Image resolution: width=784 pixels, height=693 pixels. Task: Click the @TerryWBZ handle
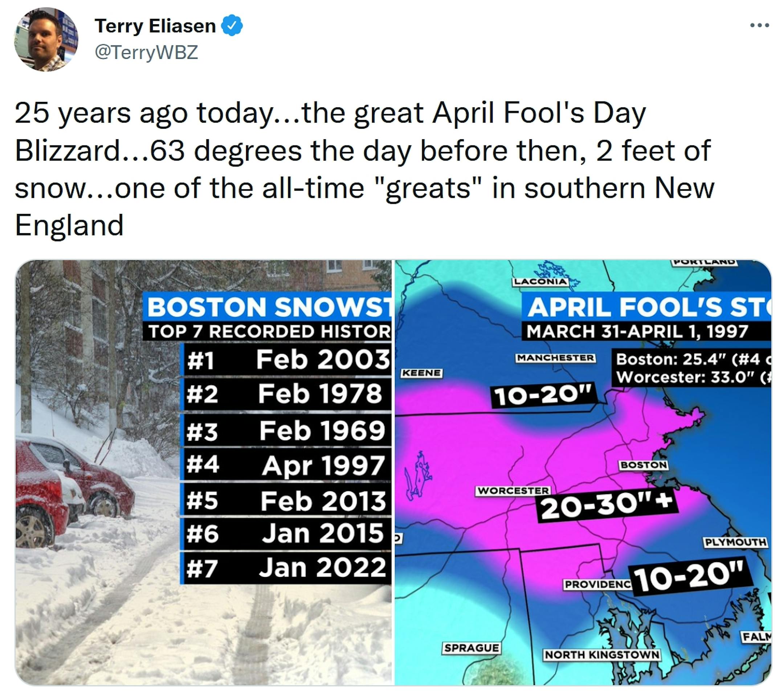pos(146,52)
